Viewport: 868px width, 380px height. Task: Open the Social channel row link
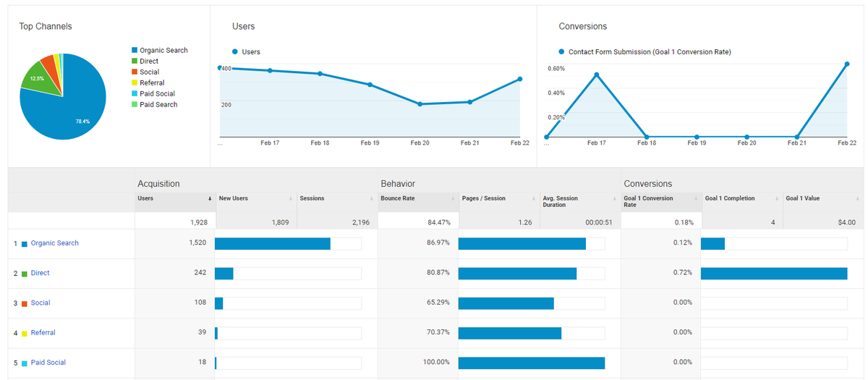point(41,303)
